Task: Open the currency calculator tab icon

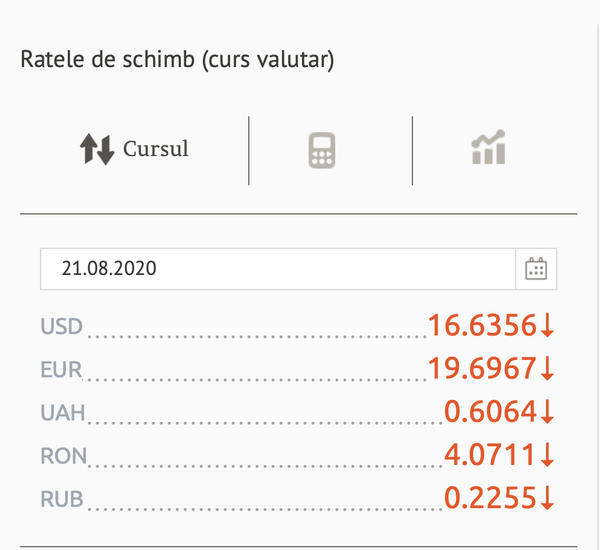Action: [x=322, y=150]
